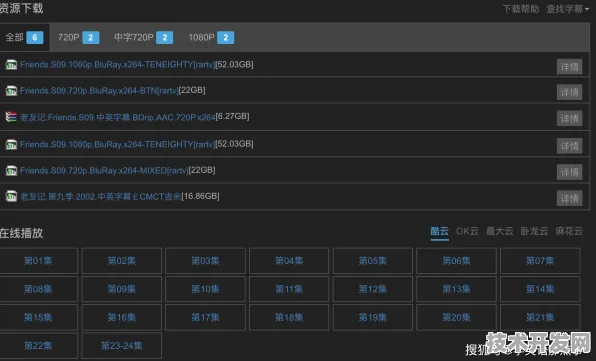Image resolution: width=596 pixels, height=361 pixels.
Task: Play episode 第10集
Action: 205,289
